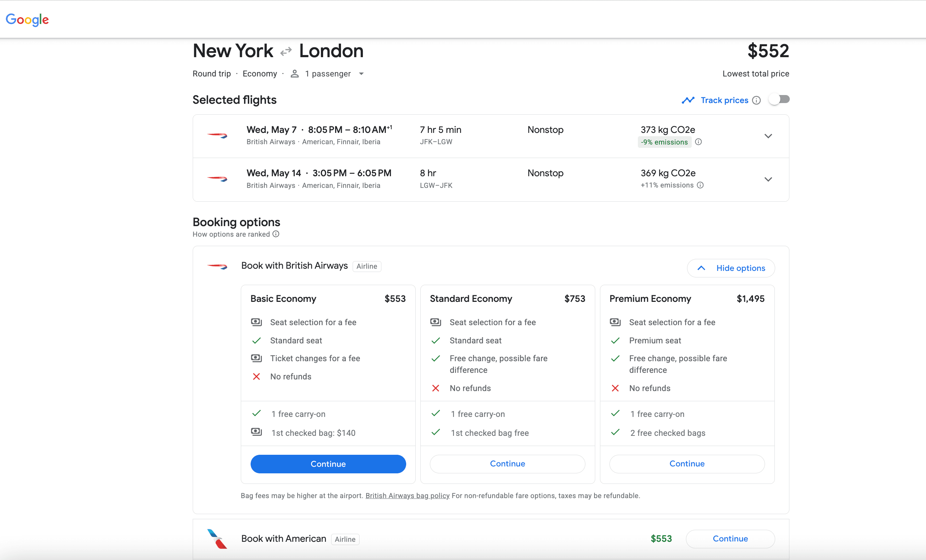Click the Airline tag beside British Airways

[367, 266]
